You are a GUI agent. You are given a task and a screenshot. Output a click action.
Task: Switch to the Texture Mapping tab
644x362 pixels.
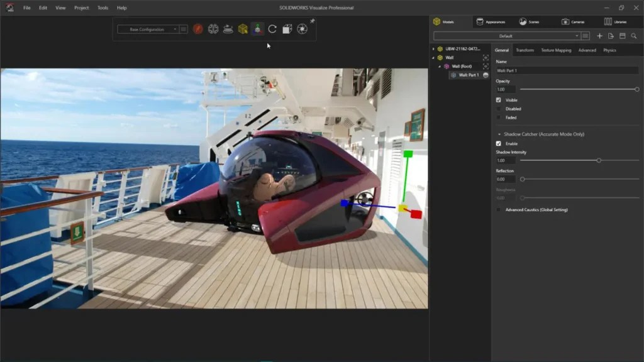coord(556,50)
